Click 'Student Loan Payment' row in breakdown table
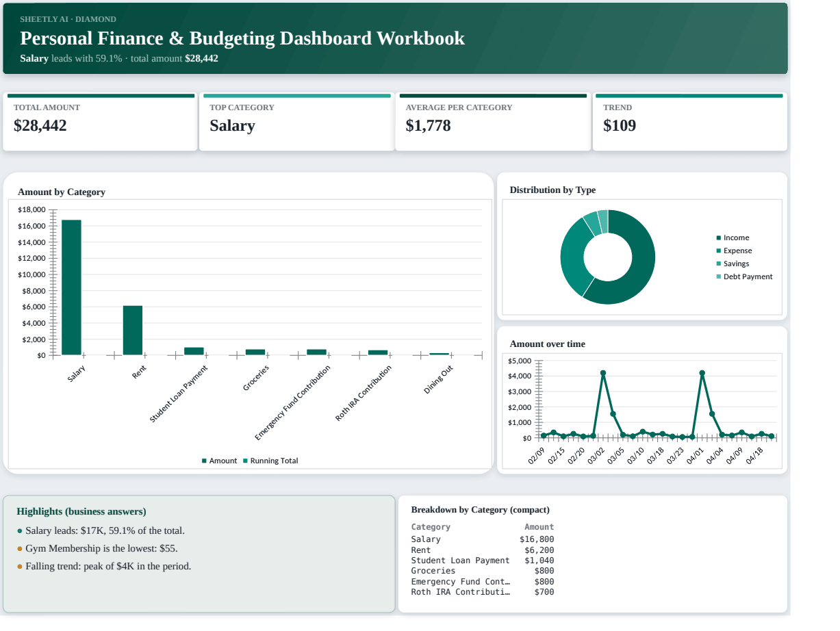The image size is (840, 631). point(483,561)
